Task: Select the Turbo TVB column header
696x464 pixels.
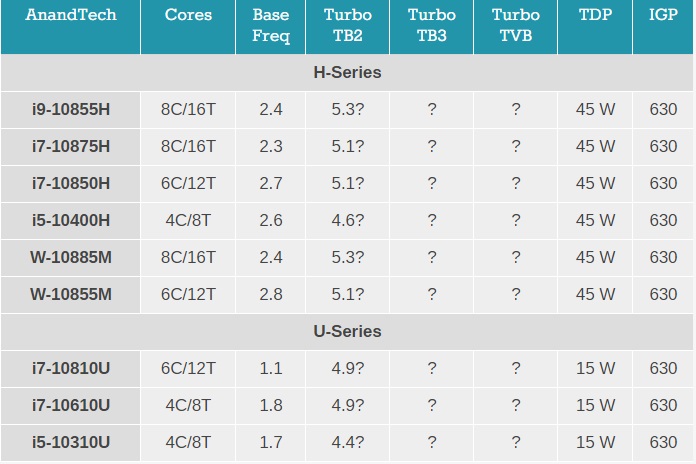Action: click(515, 27)
